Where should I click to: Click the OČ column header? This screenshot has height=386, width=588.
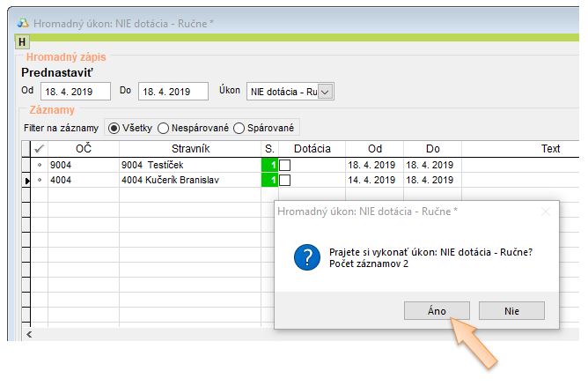pos(84,149)
